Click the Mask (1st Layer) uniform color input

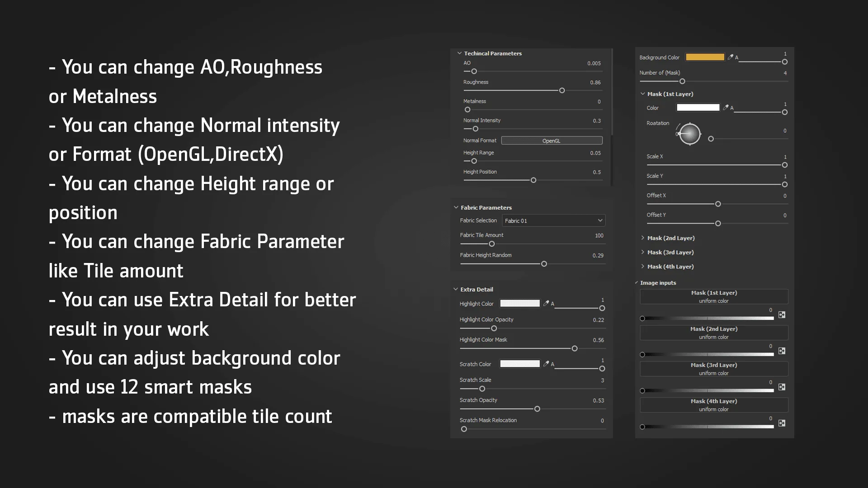pyautogui.click(x=713, y=296)
